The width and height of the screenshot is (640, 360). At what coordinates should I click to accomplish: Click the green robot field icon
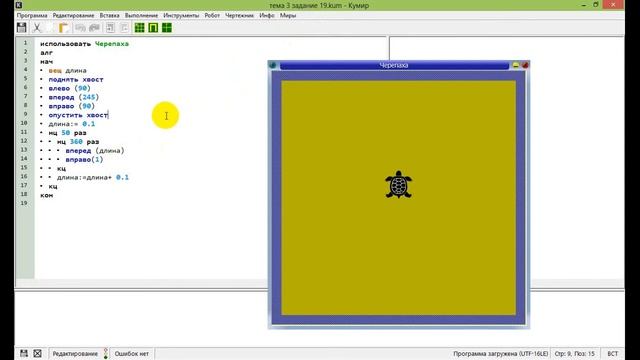[x=153, y=27]
